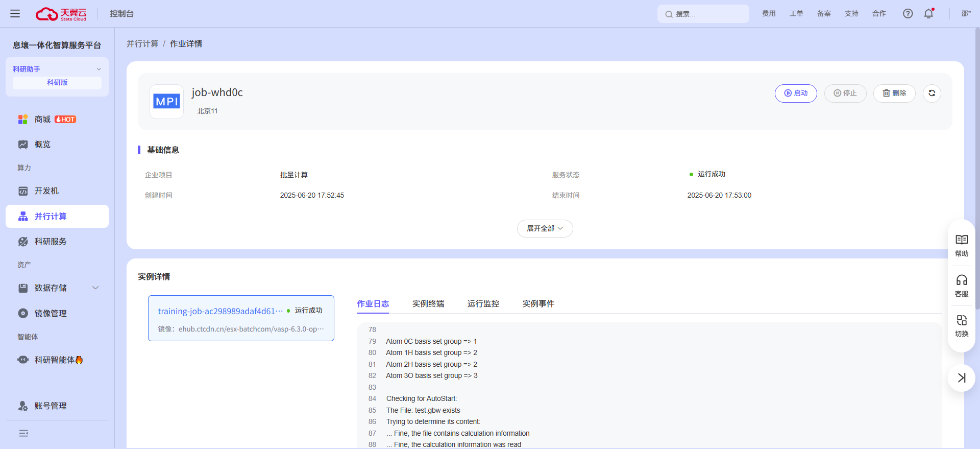
Task: Expand all info with 展开全部
Action: pyautogui.click(x=545, y=228)
